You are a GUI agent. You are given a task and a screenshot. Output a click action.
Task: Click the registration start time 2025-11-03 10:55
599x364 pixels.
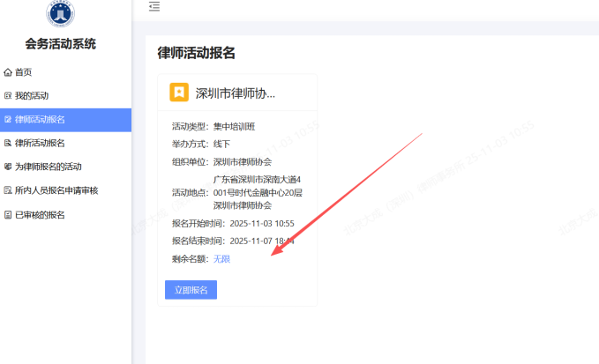coord(261,223)
